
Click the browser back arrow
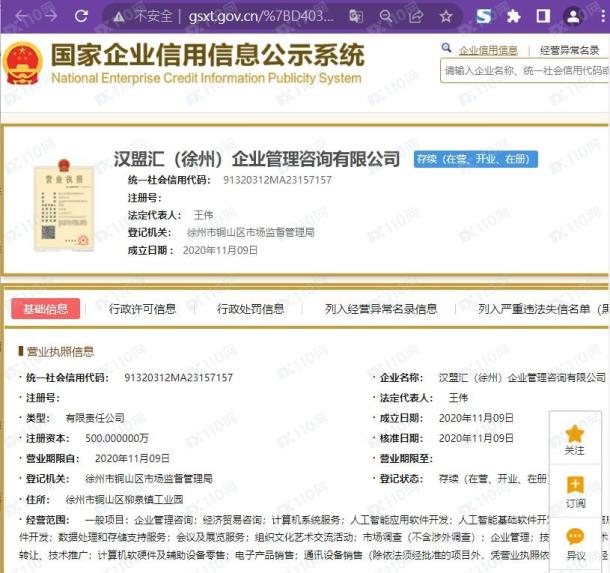(21, 16)
